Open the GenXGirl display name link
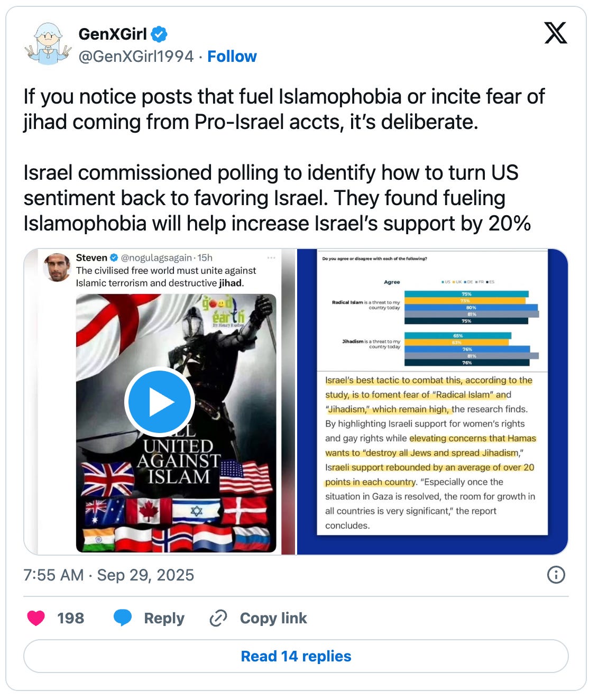 point(113,34)
